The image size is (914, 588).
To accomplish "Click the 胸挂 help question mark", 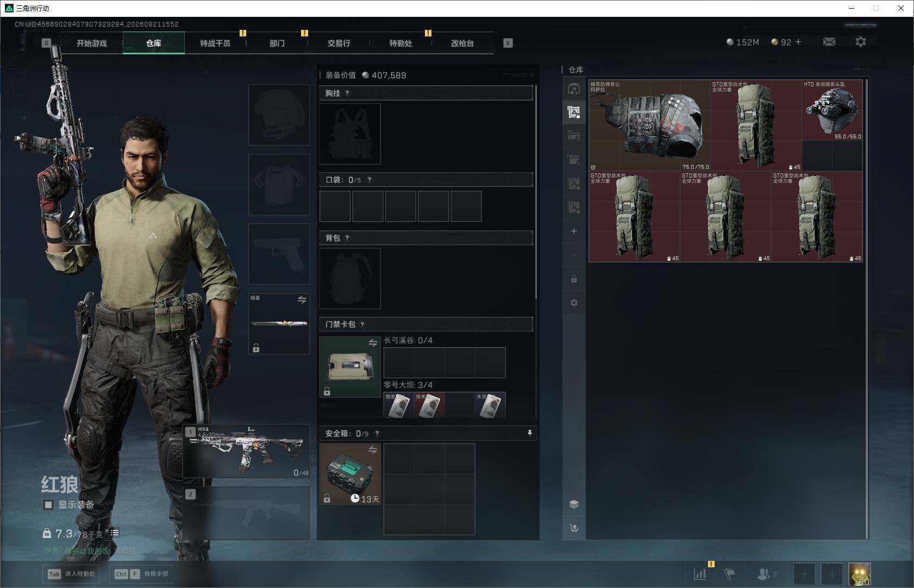I will (347, 93).
